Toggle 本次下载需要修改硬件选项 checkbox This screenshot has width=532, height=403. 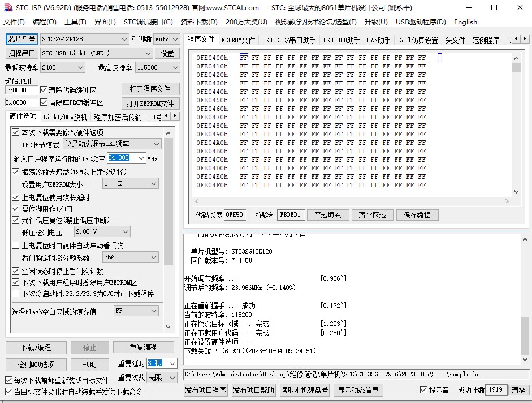point(16,132)
